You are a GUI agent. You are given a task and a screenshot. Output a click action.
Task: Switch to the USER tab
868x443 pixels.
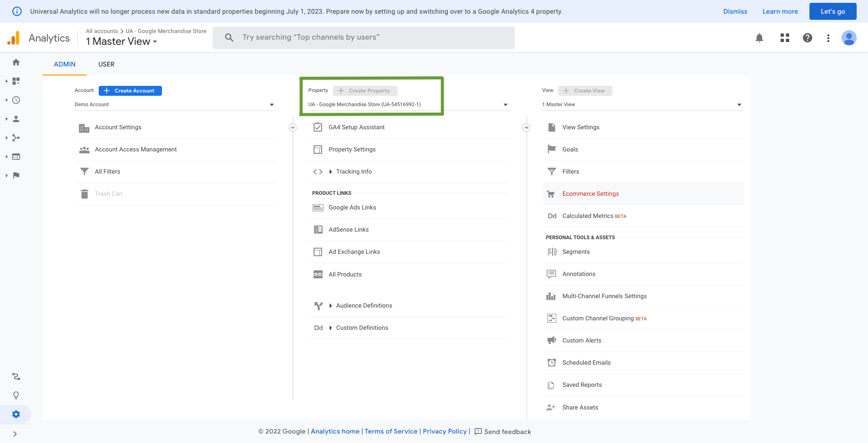pyautogui.click(x=106, y=64)
